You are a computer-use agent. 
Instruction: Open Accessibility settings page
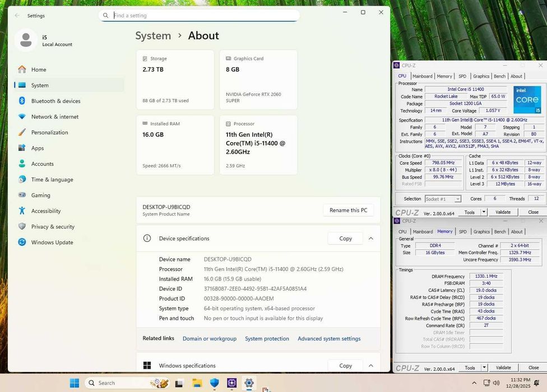(x=69, y=211)
